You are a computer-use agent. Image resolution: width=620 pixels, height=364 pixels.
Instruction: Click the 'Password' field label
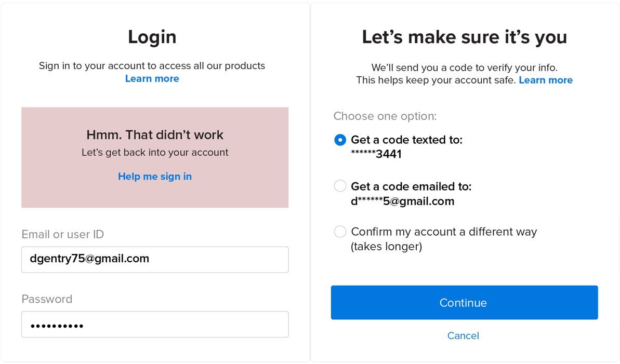click(47, 299)
